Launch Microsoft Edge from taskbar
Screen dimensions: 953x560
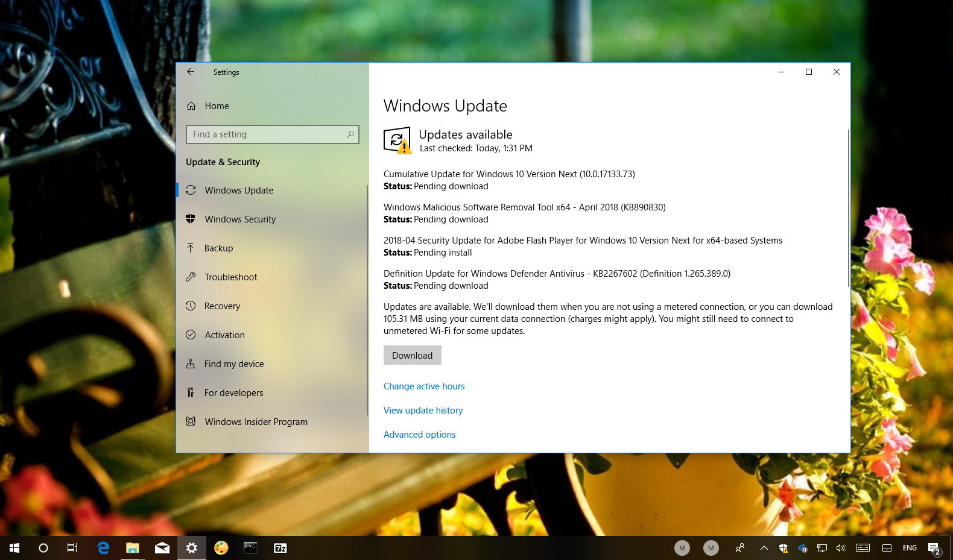[x=103, y=548]
